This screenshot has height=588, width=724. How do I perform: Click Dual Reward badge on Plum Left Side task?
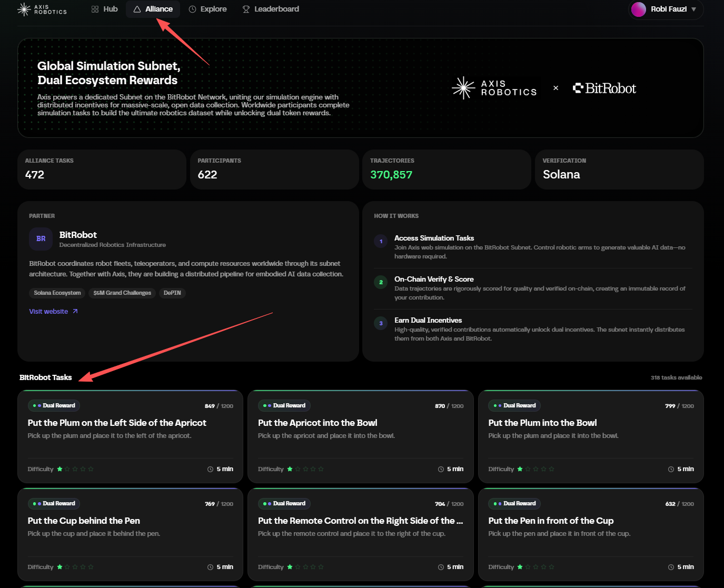[x=54, y=406]
